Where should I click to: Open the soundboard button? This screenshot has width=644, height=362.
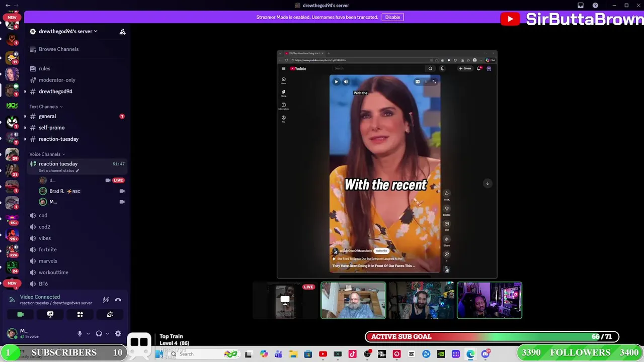pos(110,314)
